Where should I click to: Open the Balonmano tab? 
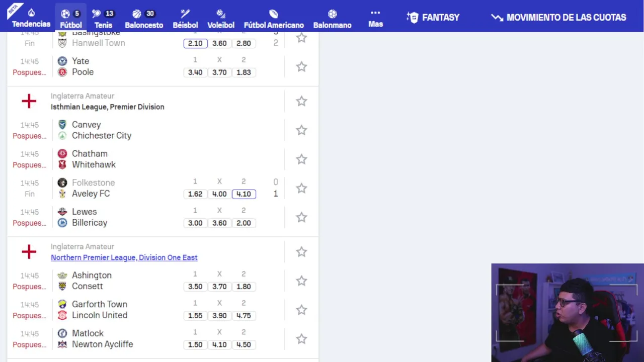(x=332, y=19)
